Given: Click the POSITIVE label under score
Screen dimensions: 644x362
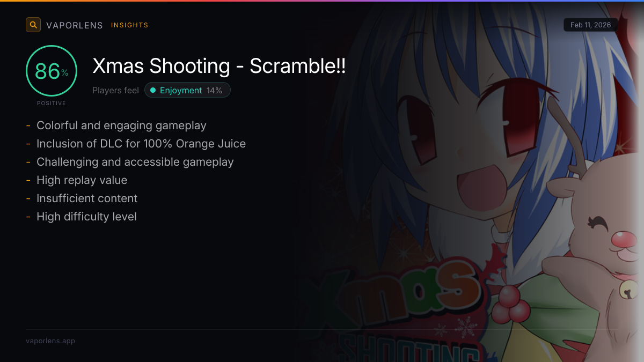Looking at the screenshot, I should coord(52,103).
